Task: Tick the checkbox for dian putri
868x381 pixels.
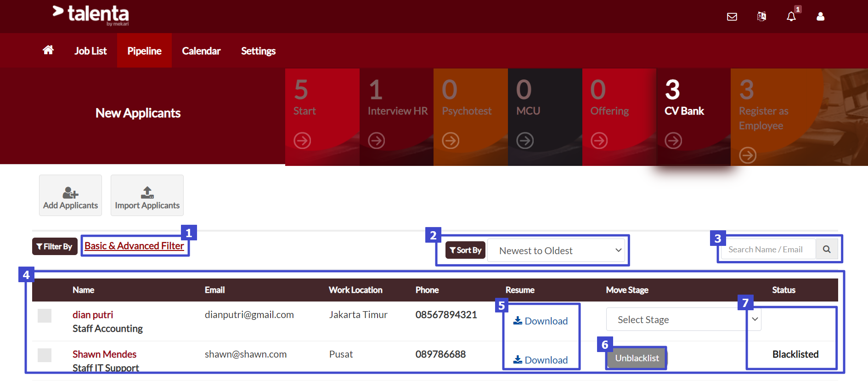Action: [x=45, y=316]
